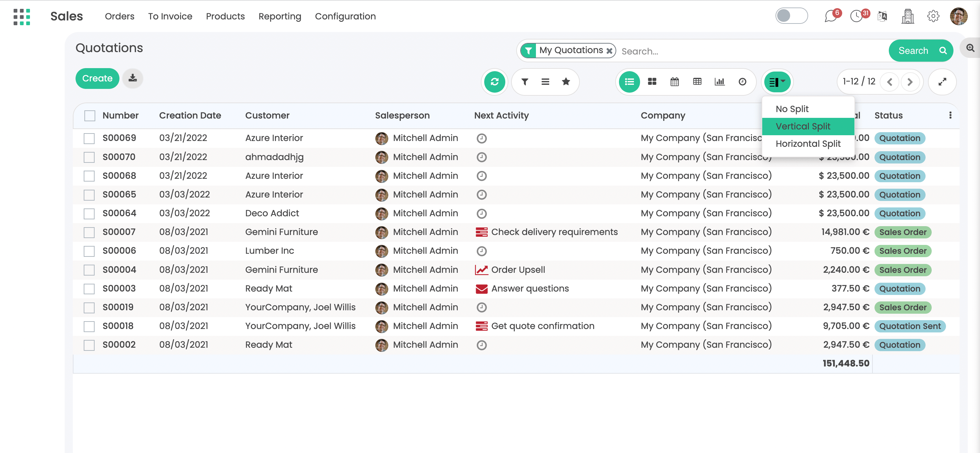Tick the select-all header checkbox
The image size is (980, 453).
90,115
